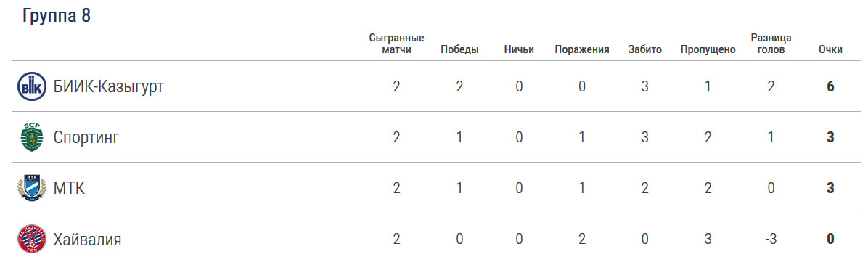This screenshot has height=265, width=868.
Task: Open the Спортинг team link
Action: point(86,137)
